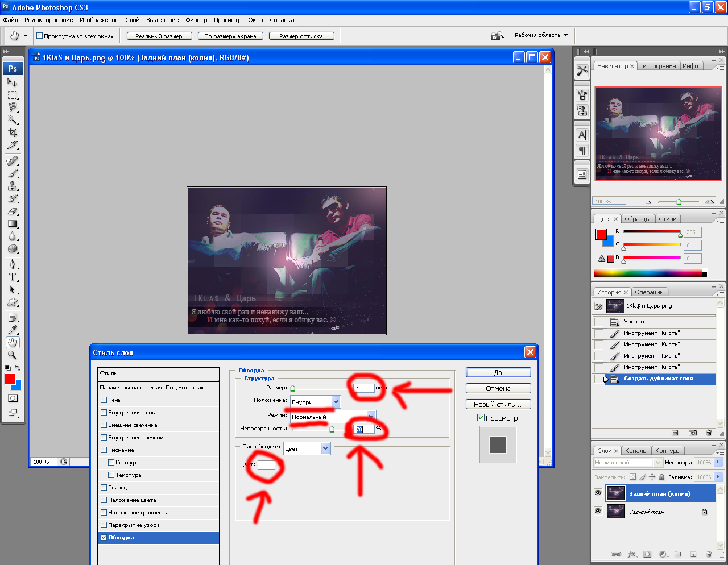Click the Новый стиль... button

tap(498, 405)
